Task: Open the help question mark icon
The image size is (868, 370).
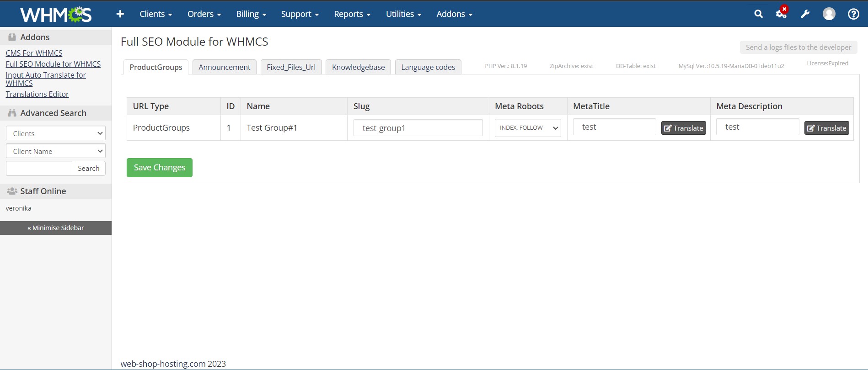Action: pos(853,14)
